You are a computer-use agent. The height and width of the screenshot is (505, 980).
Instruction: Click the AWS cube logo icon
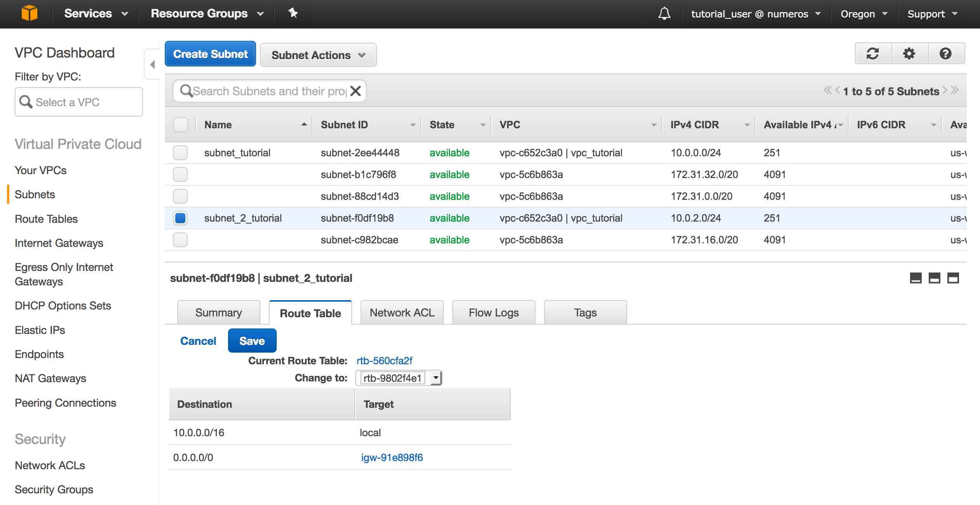point(29,13)
